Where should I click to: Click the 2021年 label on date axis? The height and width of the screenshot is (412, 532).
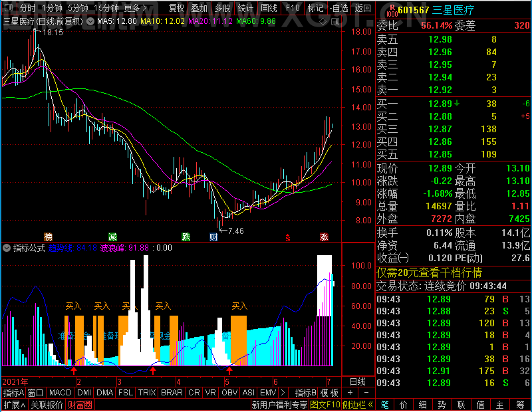15,382
